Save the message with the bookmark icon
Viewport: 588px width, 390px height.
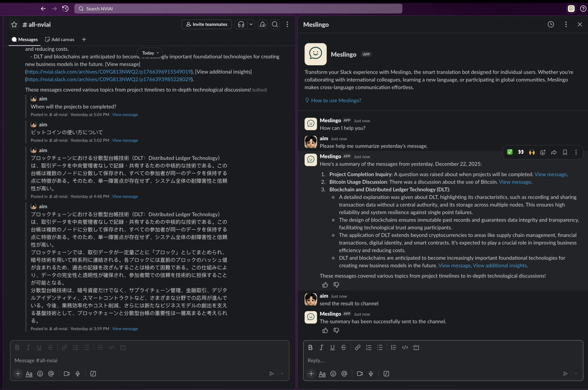tap(565, 152)
